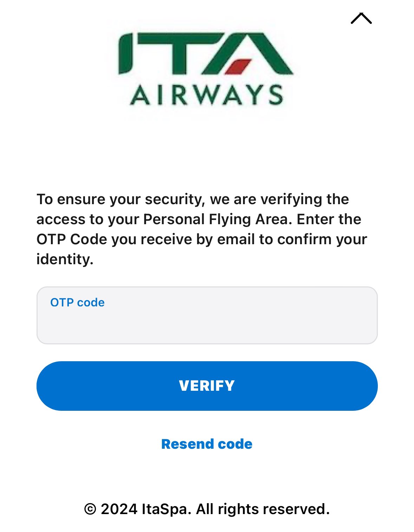Click the red parallelogram in the logo
Screen dimensions: 414x532
pyautogui.click(x=238, y=66)
